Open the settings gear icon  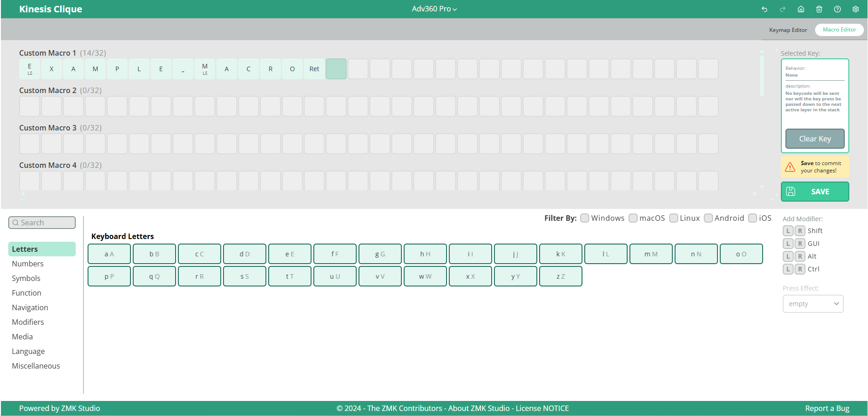click(856, 9)
